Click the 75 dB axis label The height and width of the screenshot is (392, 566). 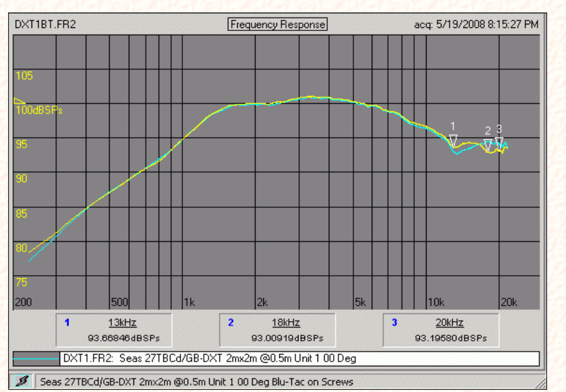(21, 282)
